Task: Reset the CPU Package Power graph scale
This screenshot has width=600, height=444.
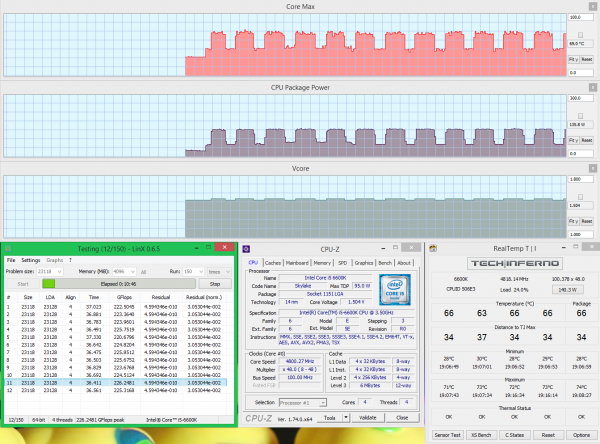Action: click(587, 140)
